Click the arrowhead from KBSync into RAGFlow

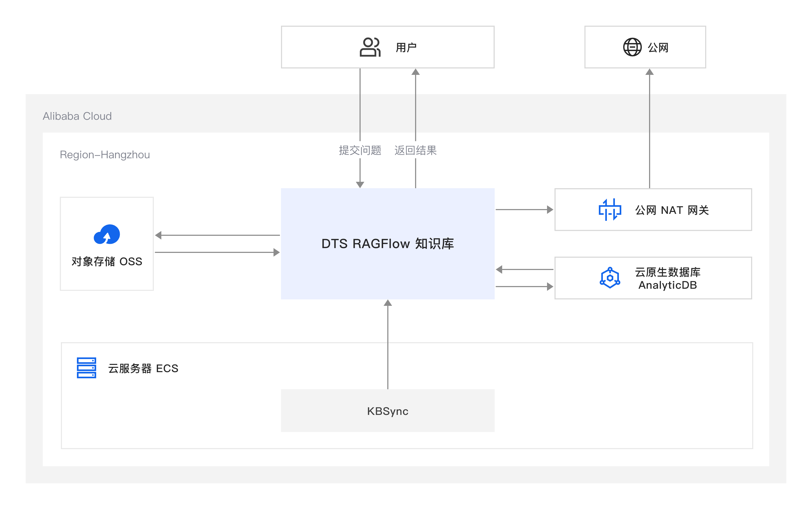[x=388, y=303]
